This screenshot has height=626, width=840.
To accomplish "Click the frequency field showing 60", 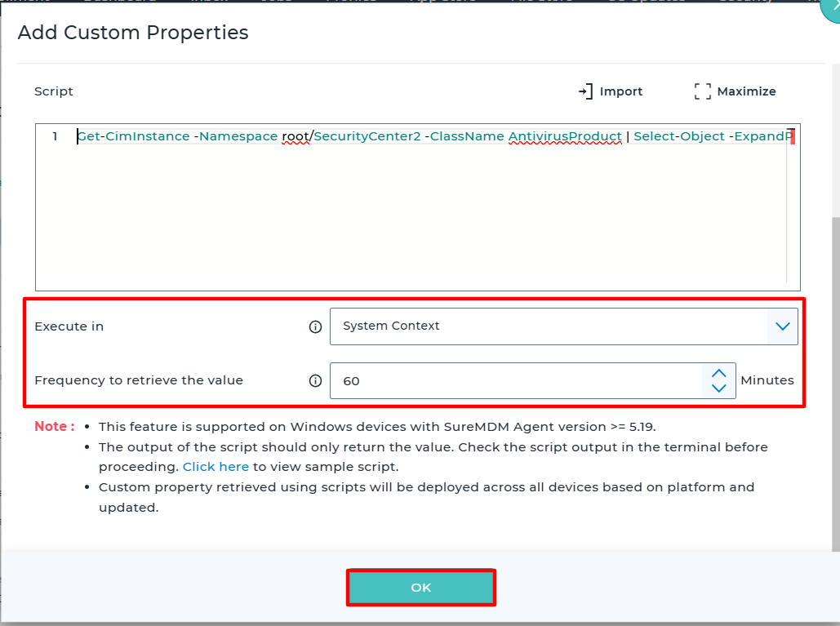I will [x=514, y=381].
